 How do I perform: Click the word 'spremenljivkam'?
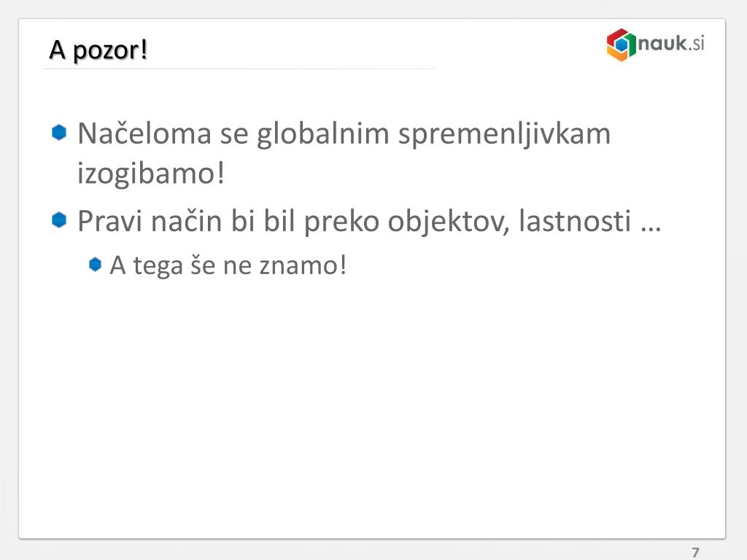coord(505,135)
